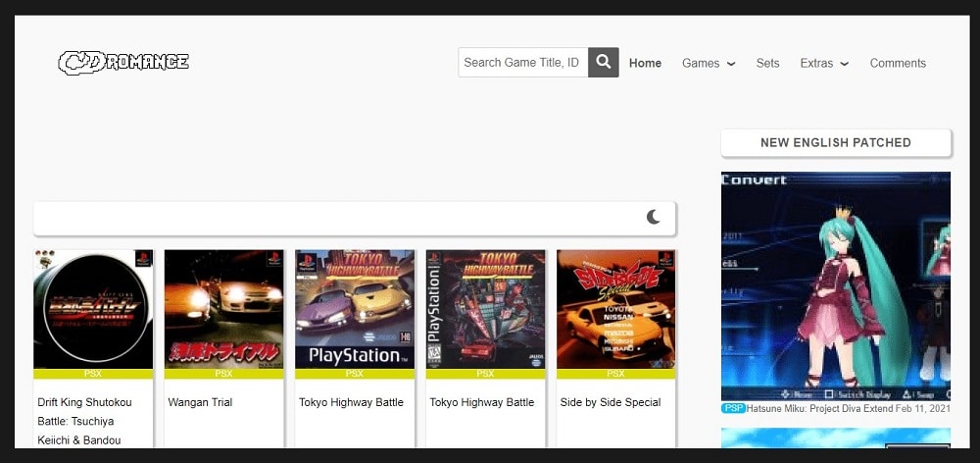Expand the Extras dropdown menu
980x463 pixels.
click(824, 63)
